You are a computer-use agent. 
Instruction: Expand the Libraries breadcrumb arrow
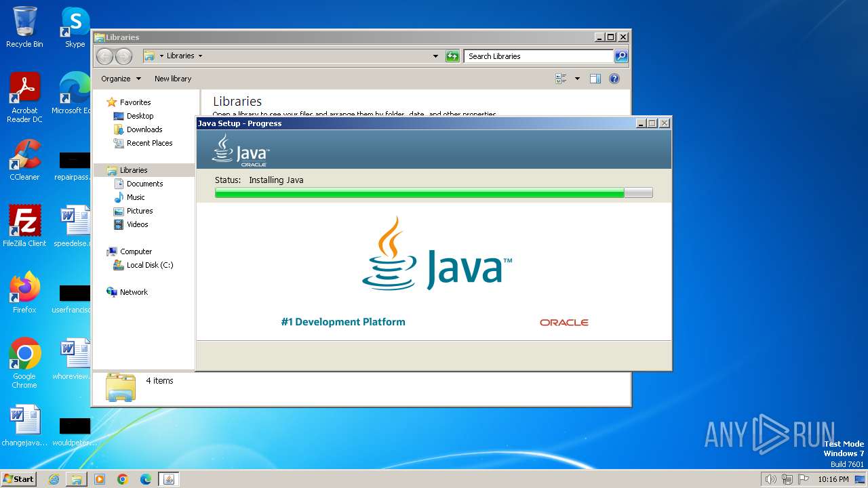click(200, 56)
